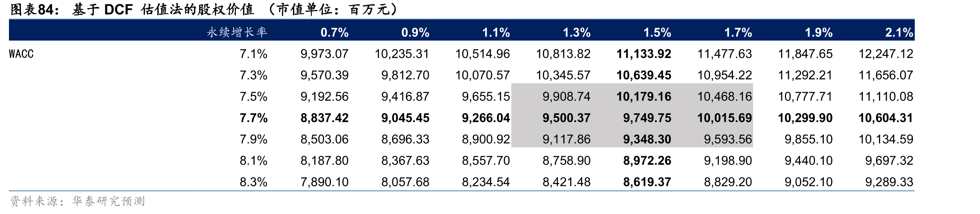Click the bold value 9,749.75
Viewport: 980px width, 214px height.
(647, 118)
